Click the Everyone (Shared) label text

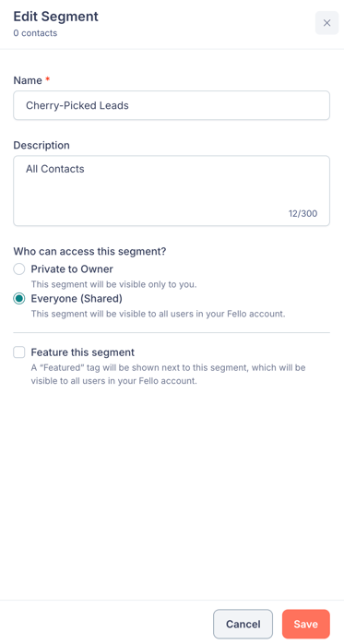pyautogui.click(x=77, y=299)
